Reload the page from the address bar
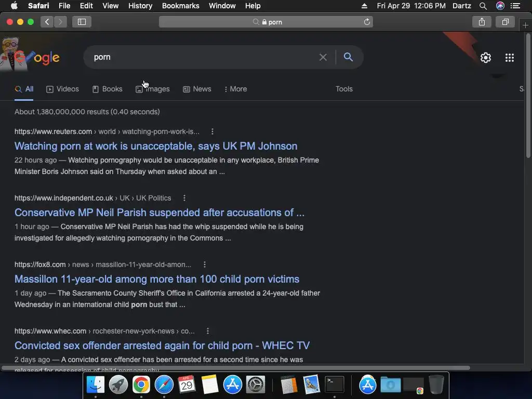This screenshot has height=399, width=532. pos(367,22)
